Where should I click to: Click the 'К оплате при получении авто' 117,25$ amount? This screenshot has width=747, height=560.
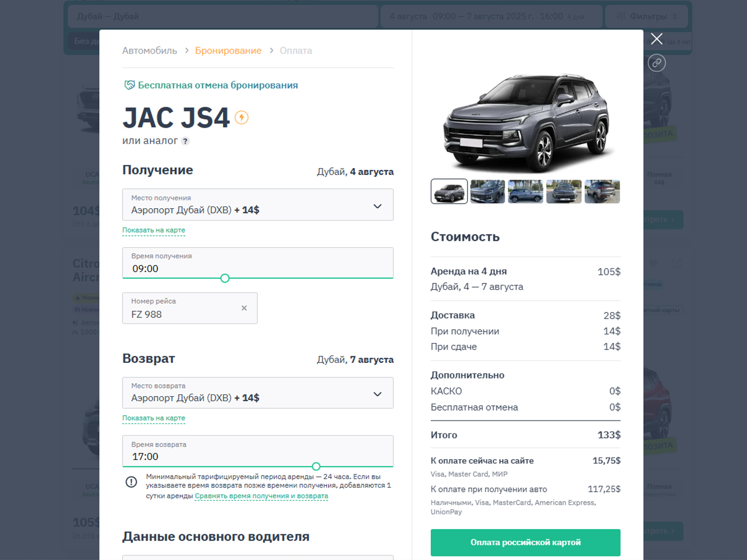604,489
